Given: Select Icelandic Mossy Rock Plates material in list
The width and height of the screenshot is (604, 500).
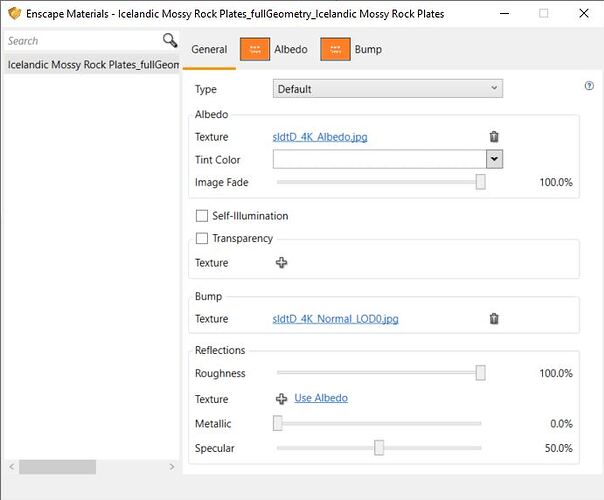Looking at the screenshot, I should coord(92,64).
